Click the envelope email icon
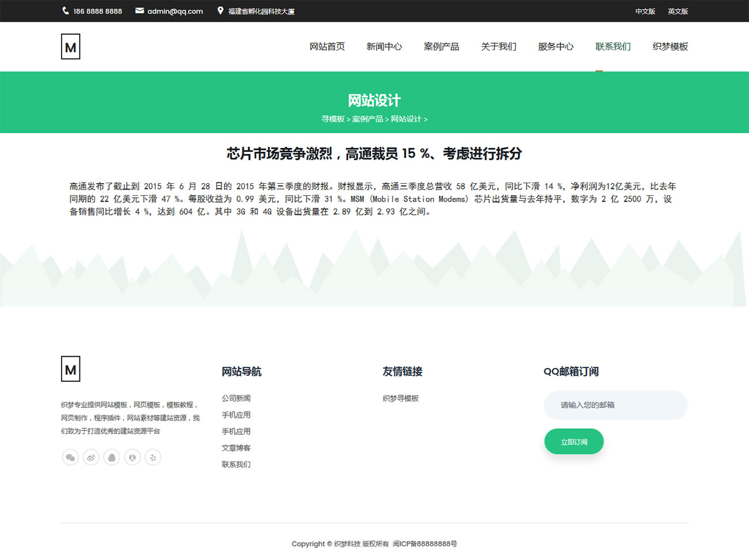749x560 pixels. tap(139, 11)
